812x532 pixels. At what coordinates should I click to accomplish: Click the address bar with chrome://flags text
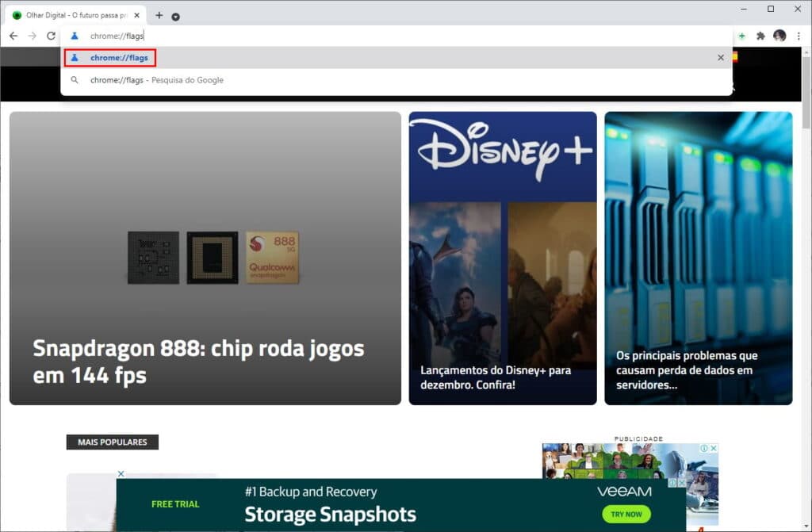coord(396,36)
